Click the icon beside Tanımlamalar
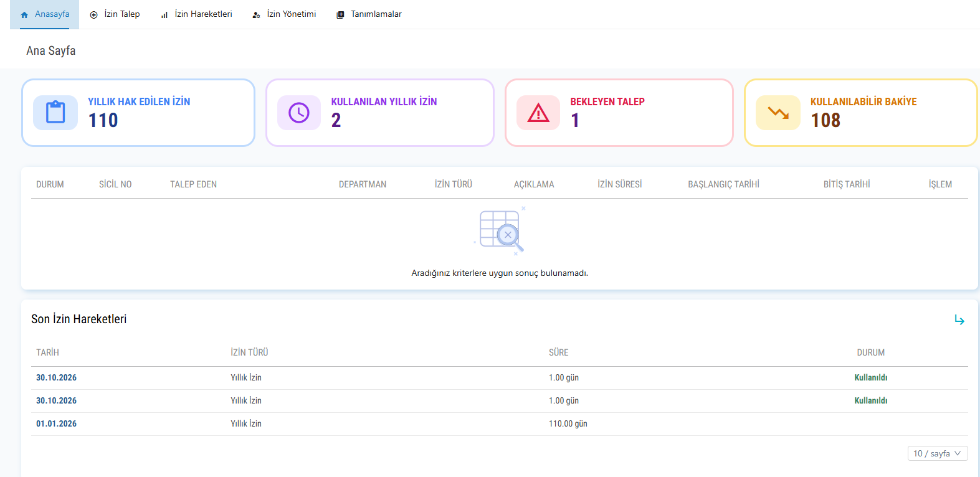980x477 pixels. coord(340,15)
